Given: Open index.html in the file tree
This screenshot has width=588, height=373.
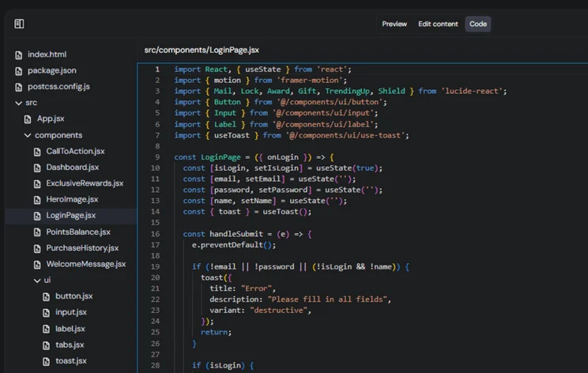Looking at the screenshot, I should pyautogui.click(x=47, y=55).
